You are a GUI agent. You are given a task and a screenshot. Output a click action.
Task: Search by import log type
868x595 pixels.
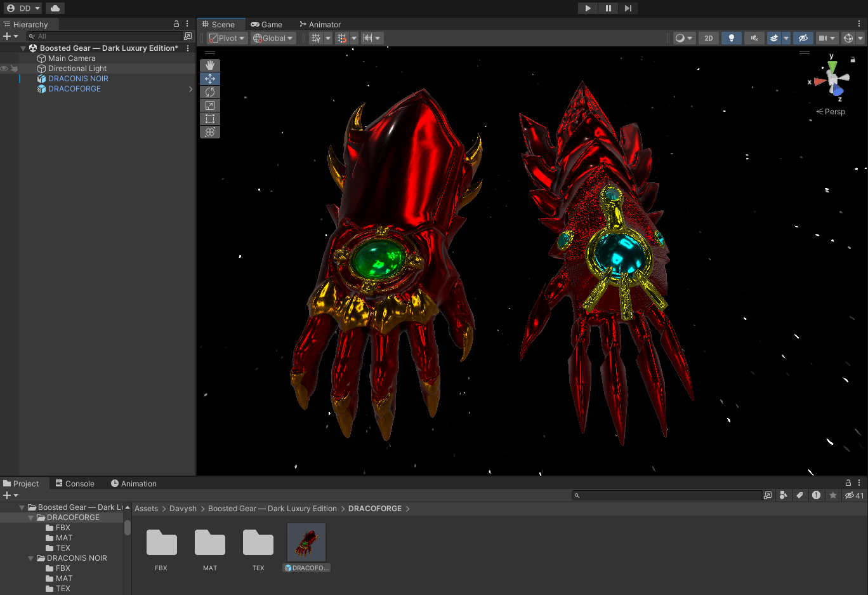pyautogui.click(x=817, y=495)
